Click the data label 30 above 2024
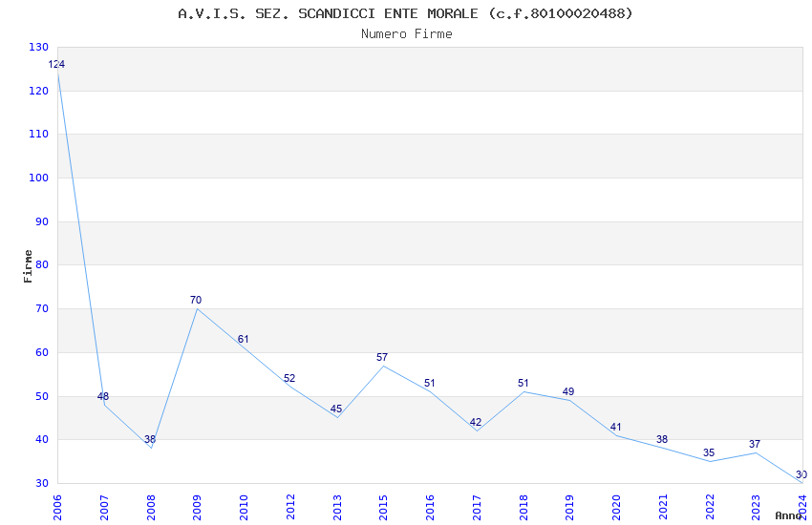 [801, 474]
